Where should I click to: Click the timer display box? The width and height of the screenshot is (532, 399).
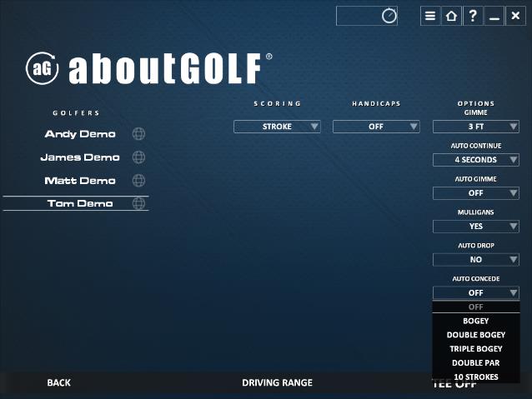click(x=367, y=16)
